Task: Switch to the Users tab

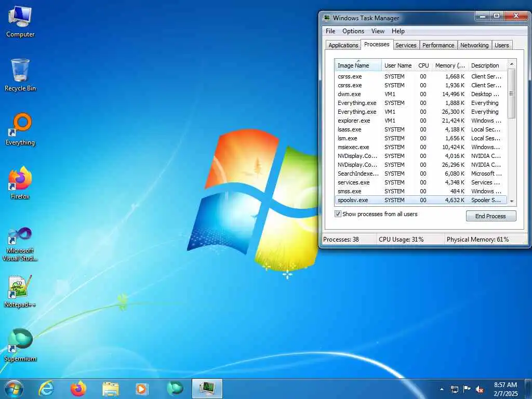Action: [501, 45]
